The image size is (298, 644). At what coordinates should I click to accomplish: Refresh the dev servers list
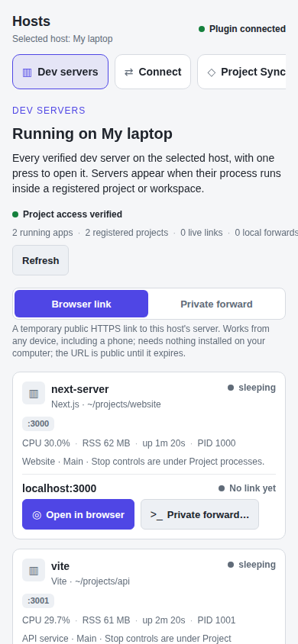coord(40,260)
